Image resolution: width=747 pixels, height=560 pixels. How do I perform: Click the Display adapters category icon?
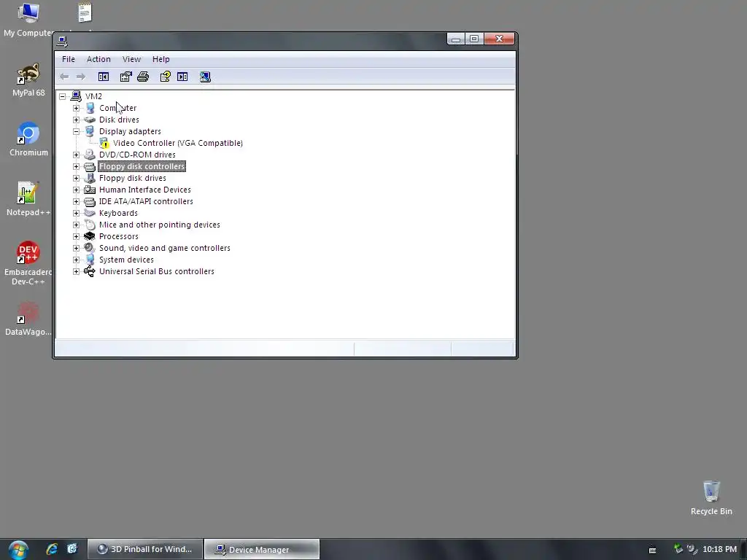90,131
